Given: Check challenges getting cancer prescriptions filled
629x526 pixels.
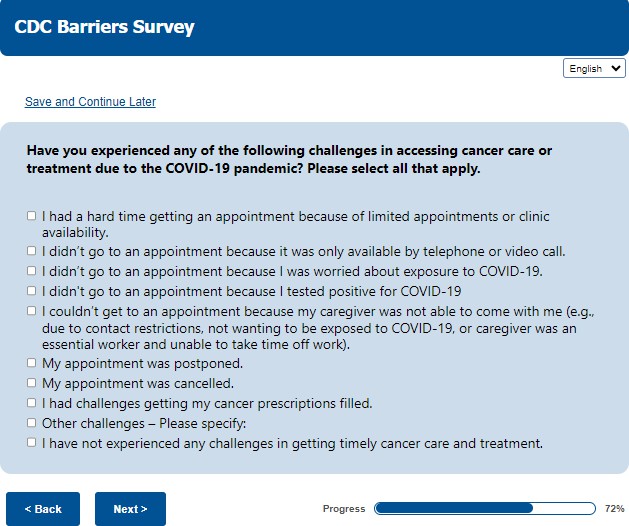Looking at the screenshot, I should (32, 403).
